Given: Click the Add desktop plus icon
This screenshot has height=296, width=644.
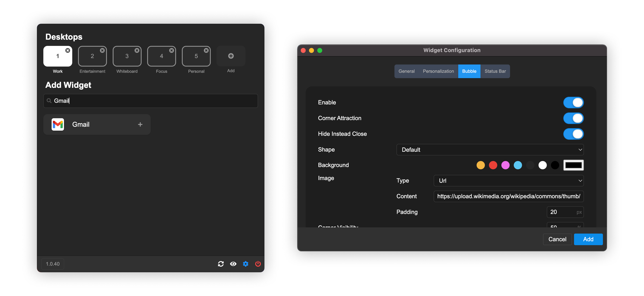Looking at the screenshot, I should click(x=231, y=56).
